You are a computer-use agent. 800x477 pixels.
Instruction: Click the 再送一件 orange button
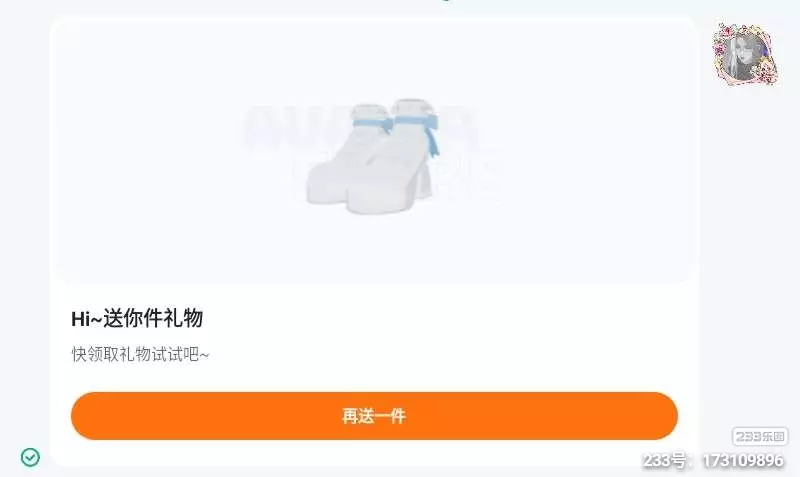(x=374, y=416)
